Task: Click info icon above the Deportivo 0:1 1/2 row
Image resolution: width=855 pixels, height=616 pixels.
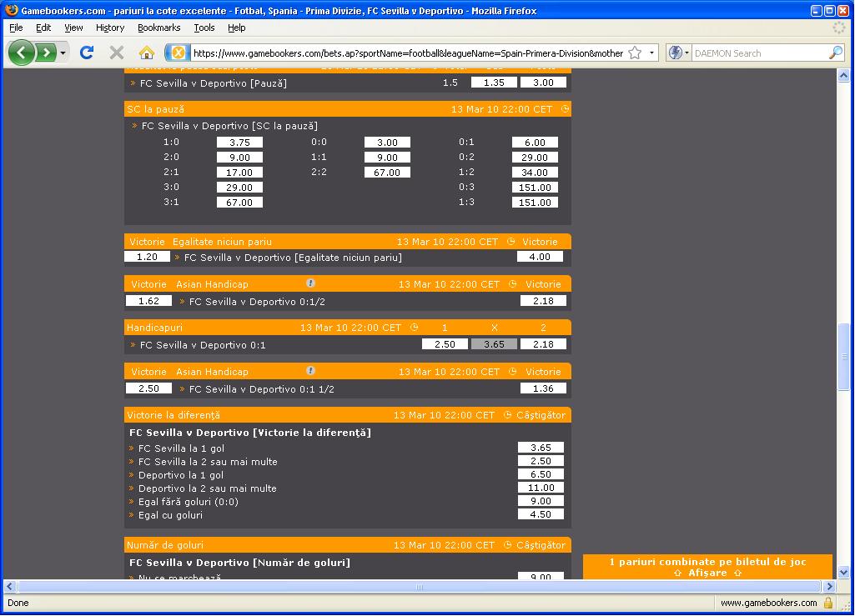Action: 310,371
